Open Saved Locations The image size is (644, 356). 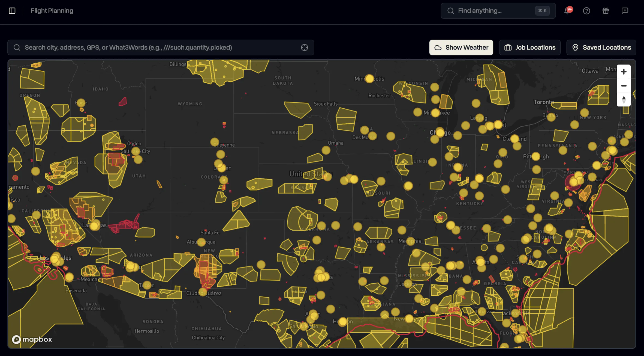pos(601,48)
